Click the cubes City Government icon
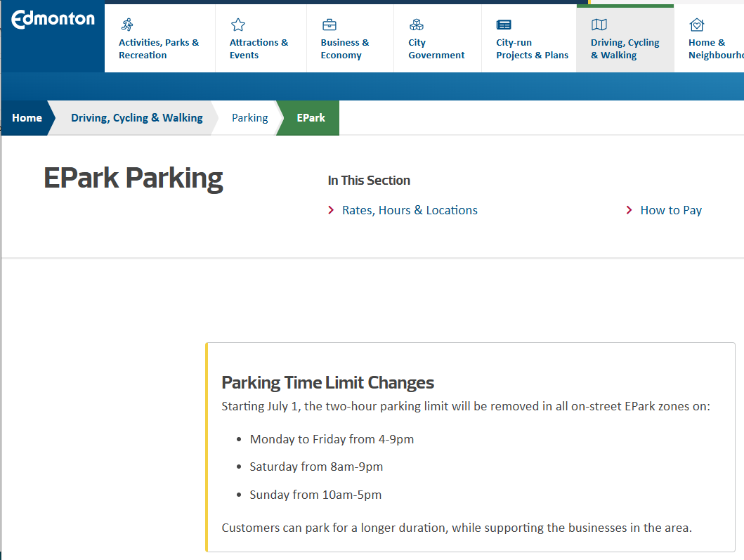This screenshot has height=560, width=744. [417, 25]
